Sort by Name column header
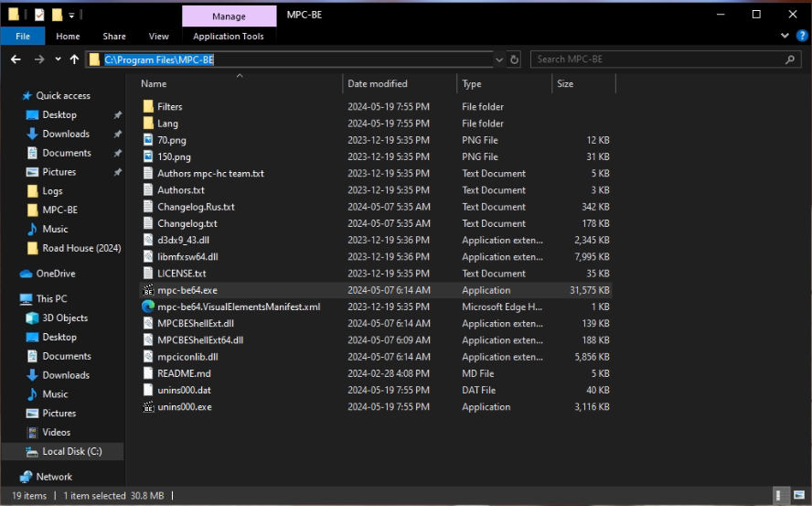Image resolution: width=812 pixels, height=506 pixels. pyautogui.click(x=154, y=83)
